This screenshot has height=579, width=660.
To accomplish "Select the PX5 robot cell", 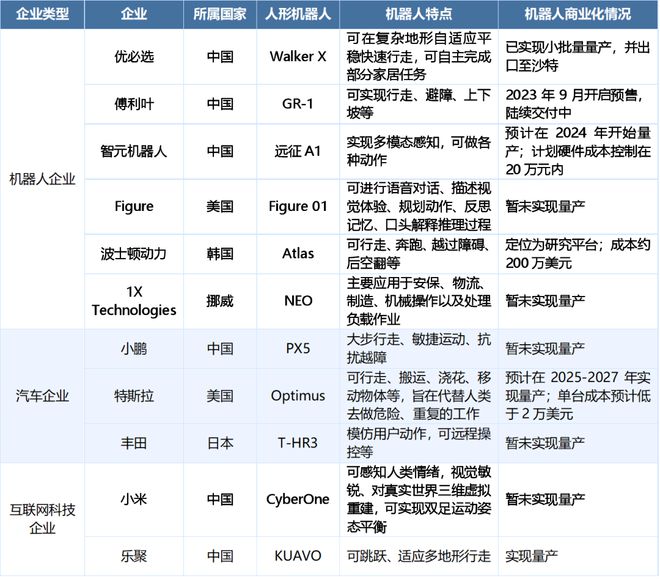I will tap(298, 349).
